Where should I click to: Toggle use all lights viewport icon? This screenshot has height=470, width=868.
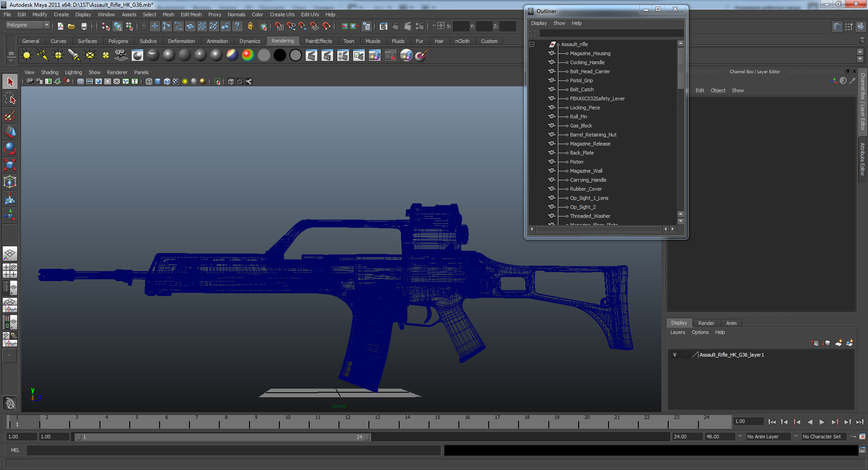[x=185, y=81]
